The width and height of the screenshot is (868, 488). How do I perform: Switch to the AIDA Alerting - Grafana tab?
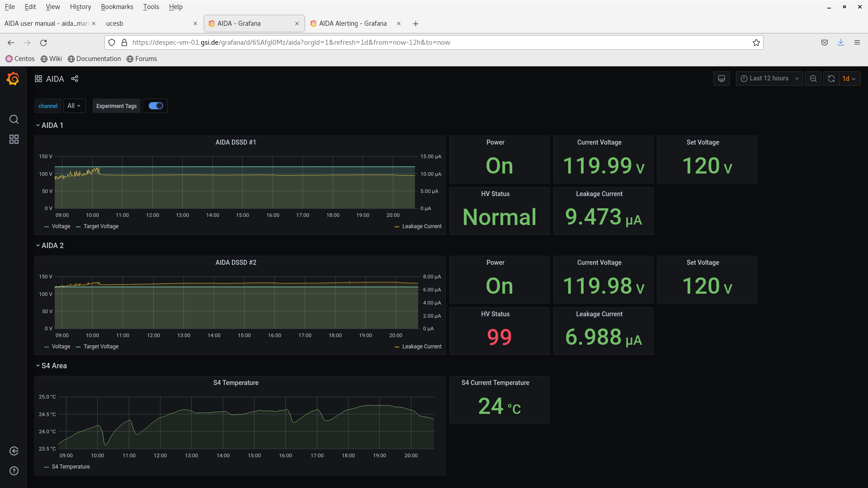[353, 23]
